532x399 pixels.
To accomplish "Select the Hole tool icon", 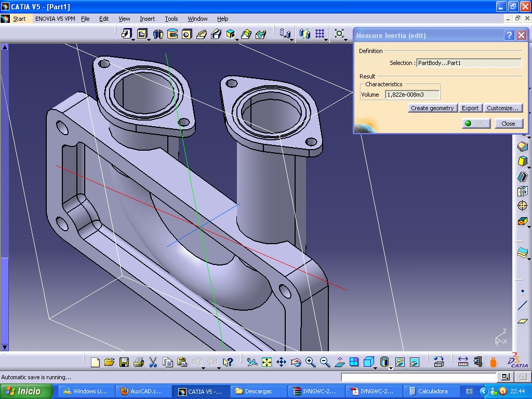I will pos(187,34).
